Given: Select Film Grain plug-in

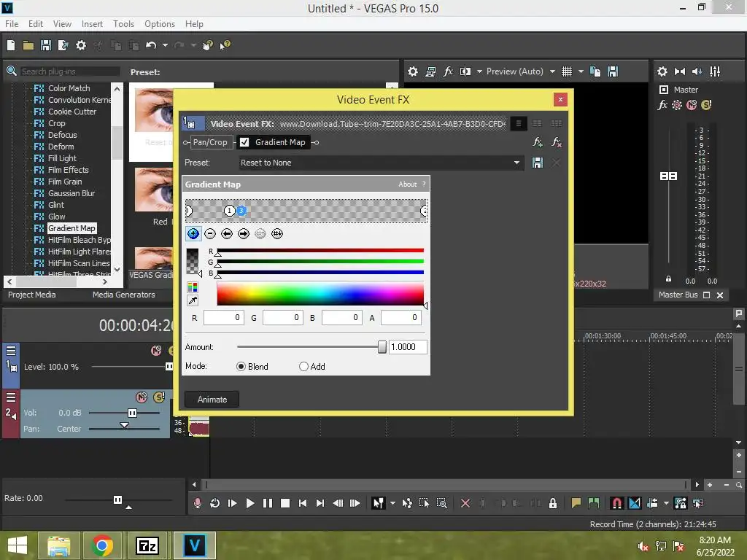Looking at the screenshot, I should [x=65, y=182].
